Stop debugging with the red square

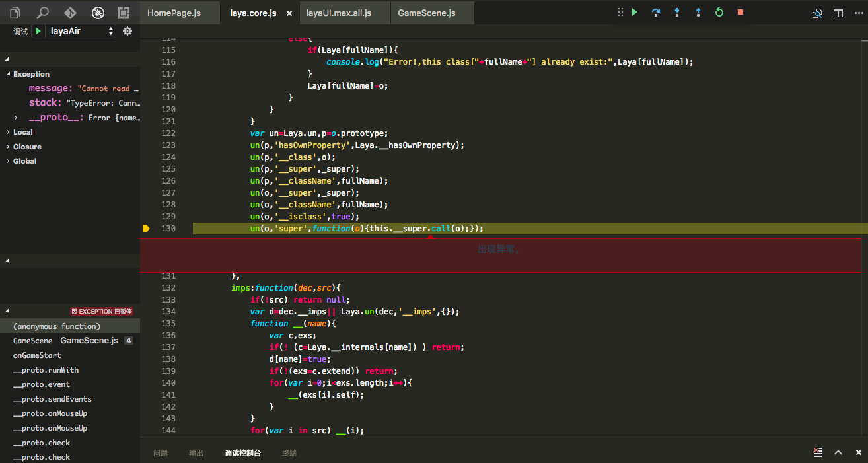click(741, 13)
